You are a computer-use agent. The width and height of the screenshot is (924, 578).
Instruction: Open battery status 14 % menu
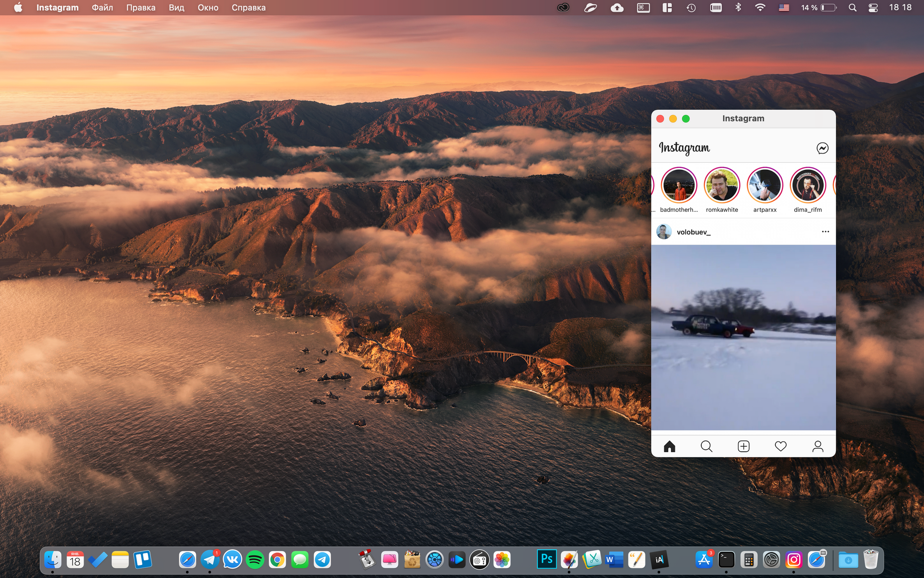click(x=819, y=7)
